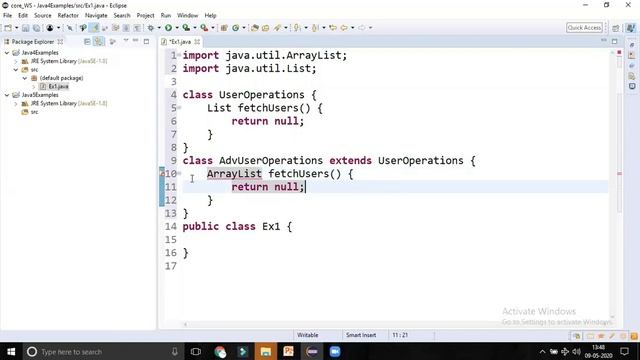
Task: Maximize the editor area
Action: (x=614, y=41)
